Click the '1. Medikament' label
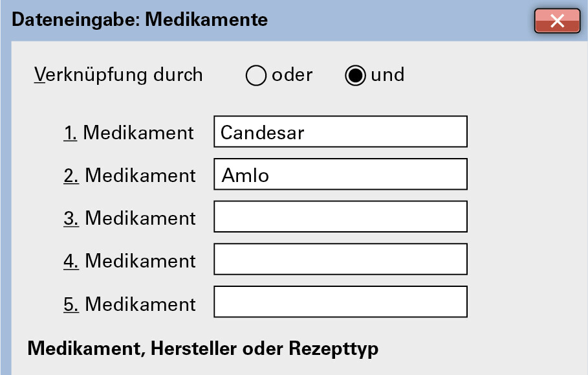The image size is (588, 375). pos(129,133)
